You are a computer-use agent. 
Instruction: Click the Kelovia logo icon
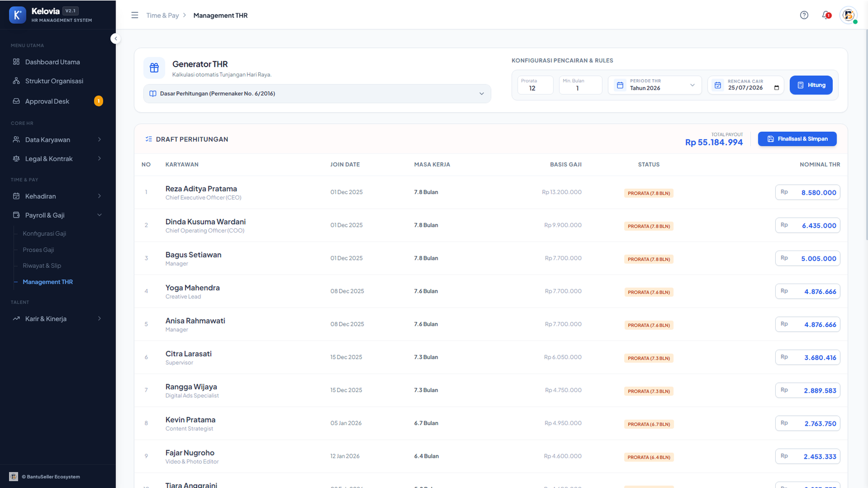[x=17, y=15]
